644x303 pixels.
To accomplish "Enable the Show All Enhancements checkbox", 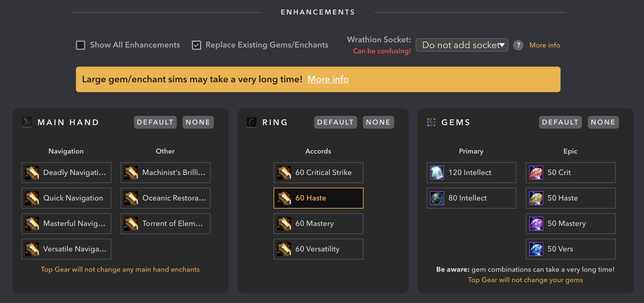I will [81, 45].
